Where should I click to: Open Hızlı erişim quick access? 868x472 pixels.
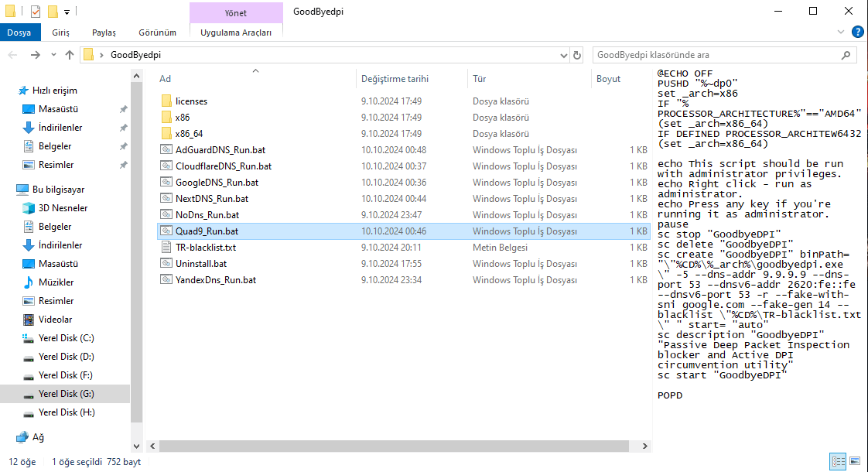click(54, 91)
